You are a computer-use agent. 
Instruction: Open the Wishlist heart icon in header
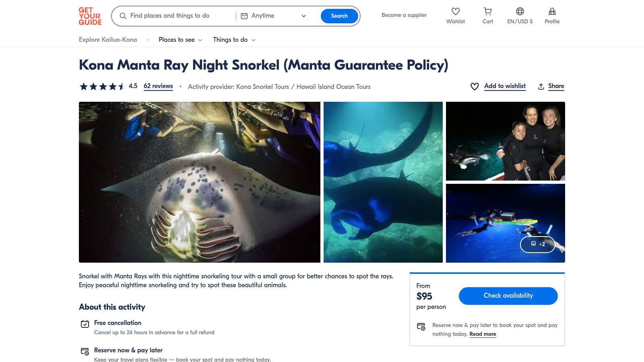[x=455, y=12]
